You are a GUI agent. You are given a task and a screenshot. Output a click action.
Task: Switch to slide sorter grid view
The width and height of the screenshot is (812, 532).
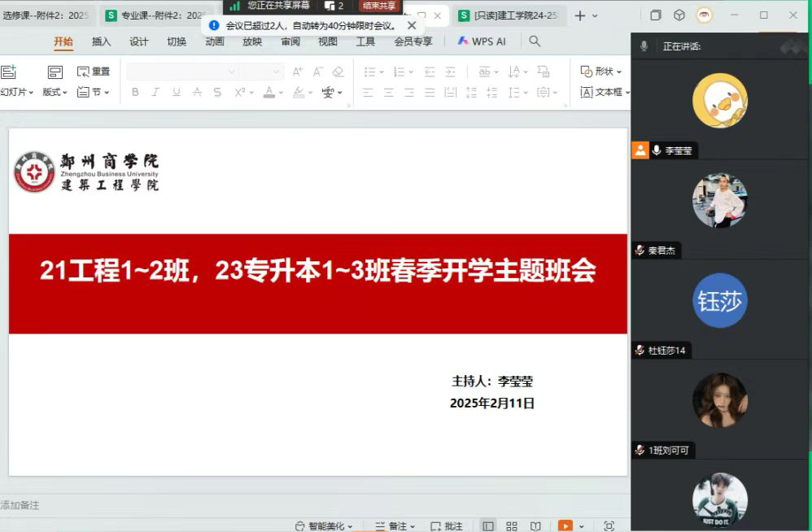[x=512, y=525]
